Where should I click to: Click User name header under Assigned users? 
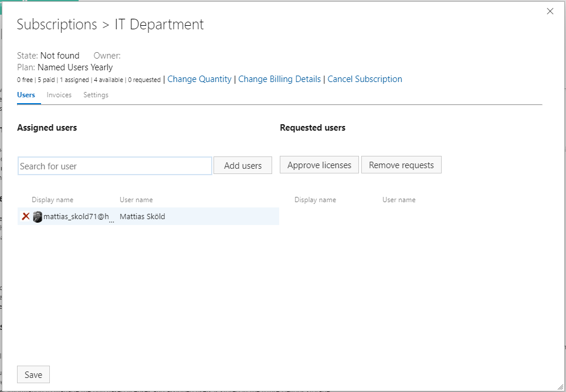[136, 200]
